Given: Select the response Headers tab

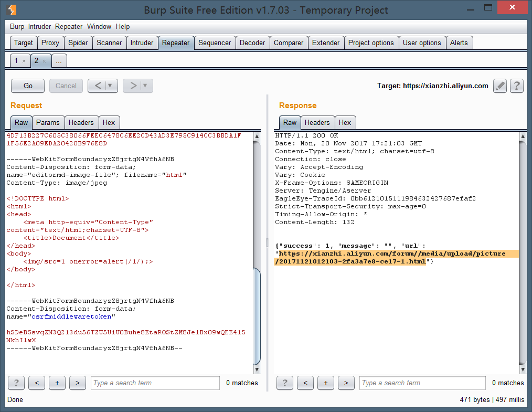Looking at the screenshot, I should (317, 122).
